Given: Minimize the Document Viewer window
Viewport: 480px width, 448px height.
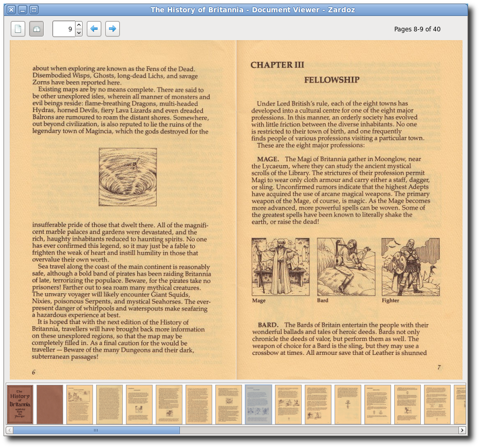Looking at the screenshot, I should [x=23, y=10].
